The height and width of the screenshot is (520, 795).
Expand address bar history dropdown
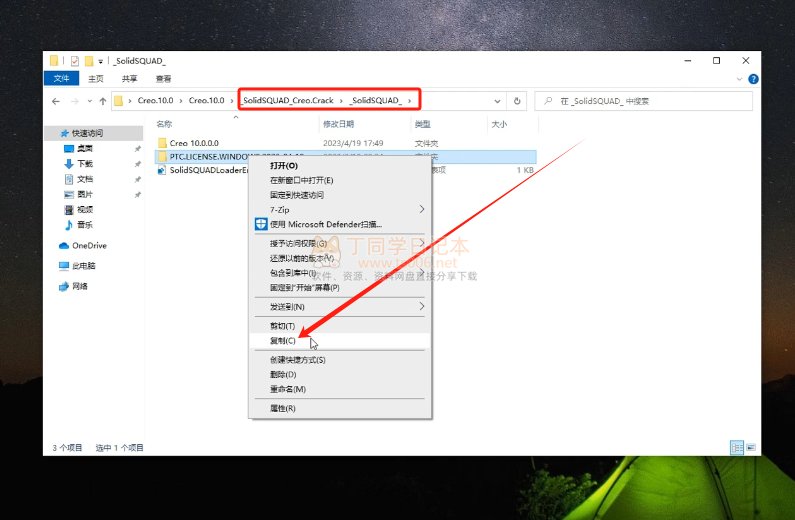[497, 101]
